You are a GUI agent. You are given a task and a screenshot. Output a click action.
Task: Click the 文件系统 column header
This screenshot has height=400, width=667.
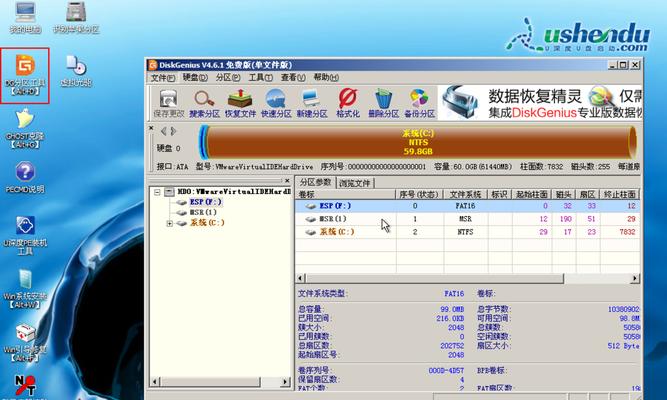[x=465, y=194]
